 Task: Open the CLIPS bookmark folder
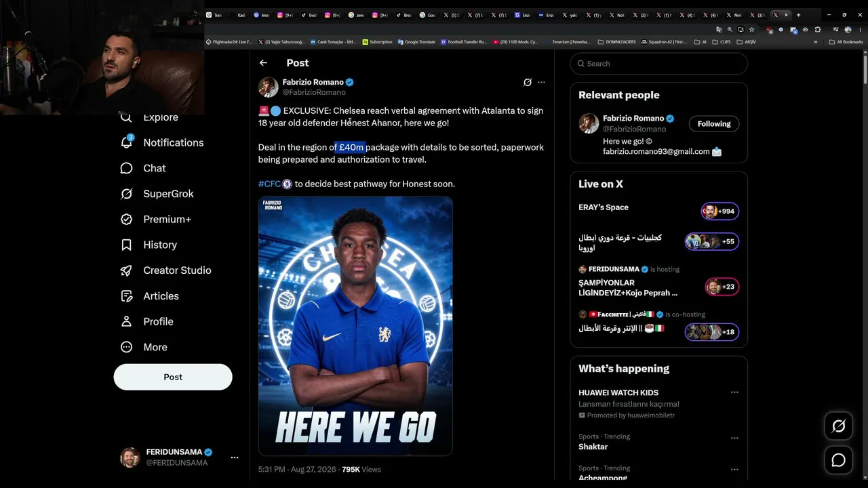click(x=723, y=42)
